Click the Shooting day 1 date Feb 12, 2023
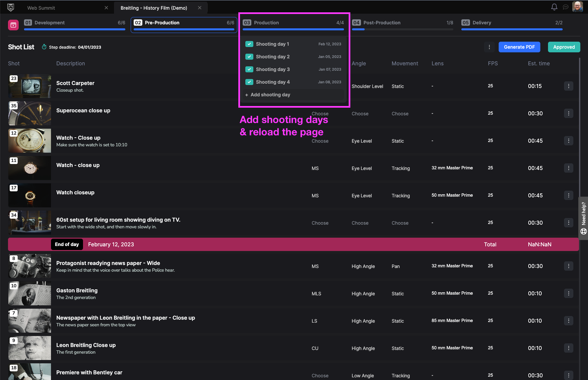The image size is (588, 380). (330, 44)
